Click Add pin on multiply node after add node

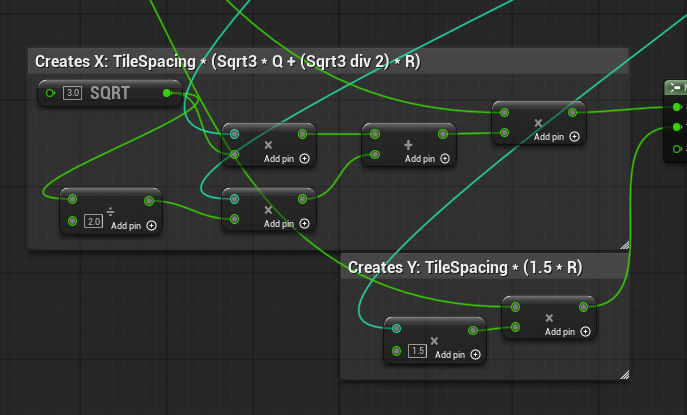click(x=556, y=137)
